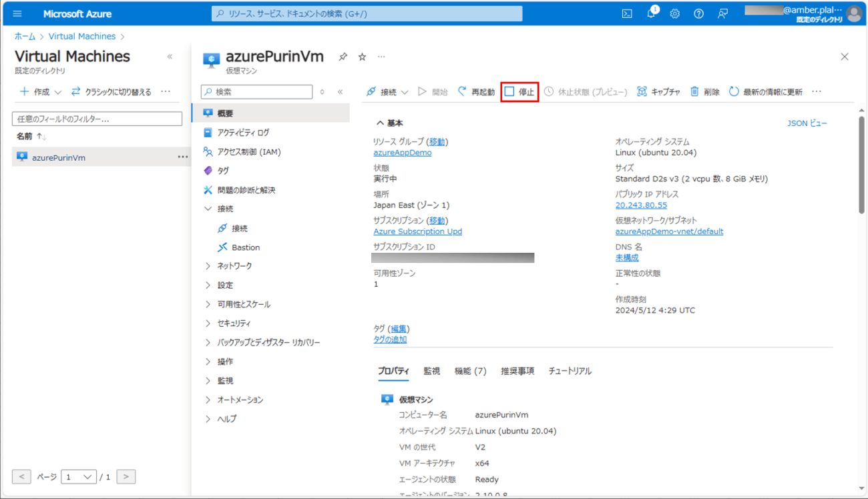Open ellipsis menu in Virtual Machines toolbar

coord(166,92)
